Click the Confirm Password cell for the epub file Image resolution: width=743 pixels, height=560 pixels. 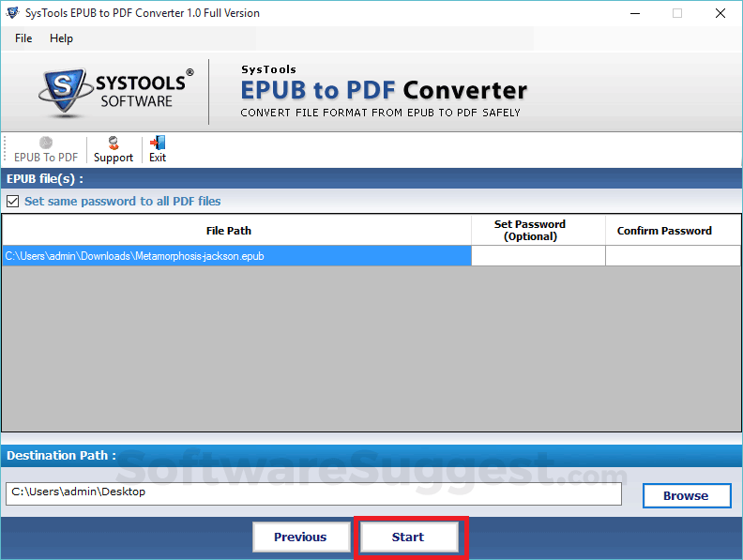pos(673,256)
